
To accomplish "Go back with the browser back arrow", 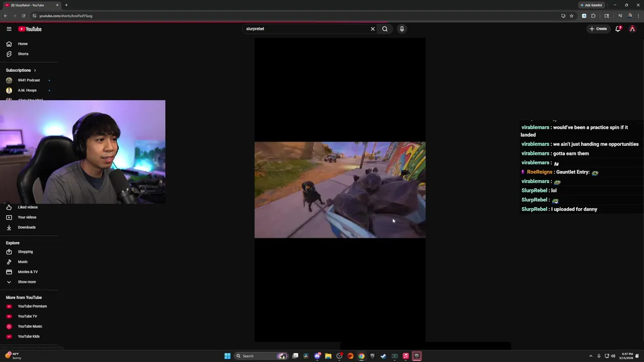I will 6,16.
